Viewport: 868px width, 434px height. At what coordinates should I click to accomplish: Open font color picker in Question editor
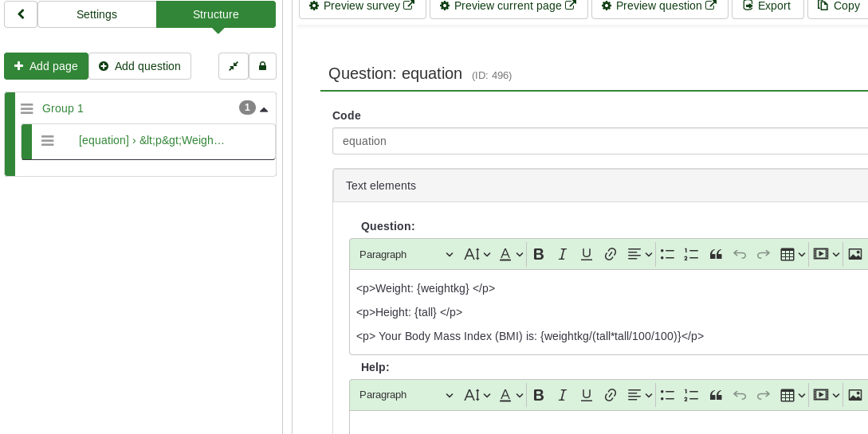[511, 254]
